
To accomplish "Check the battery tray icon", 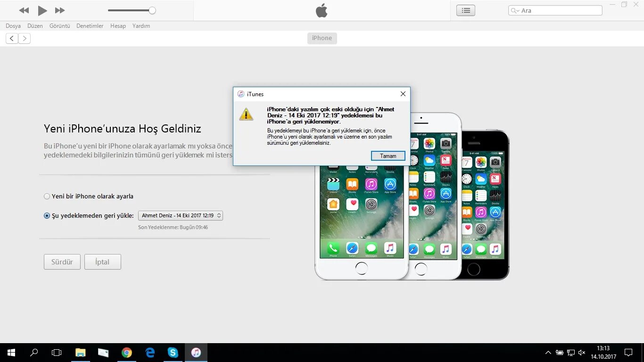I will (560, 353).
